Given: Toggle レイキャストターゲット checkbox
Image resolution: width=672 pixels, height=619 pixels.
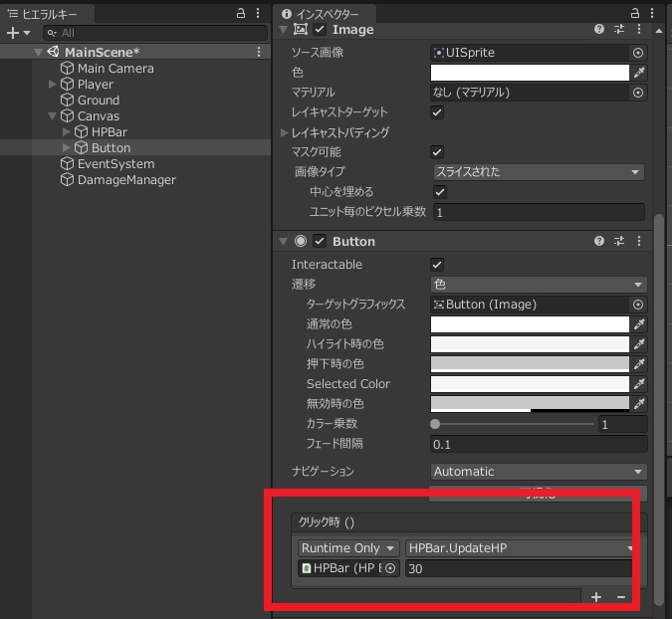Looking at the screenshot, I should pos(437,112).
